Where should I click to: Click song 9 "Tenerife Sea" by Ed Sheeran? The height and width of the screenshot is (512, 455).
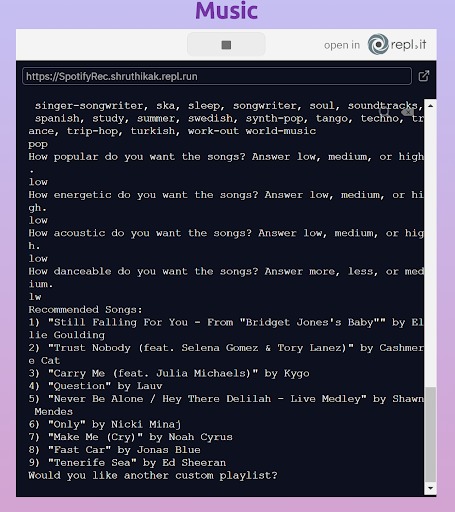point(127,463)
